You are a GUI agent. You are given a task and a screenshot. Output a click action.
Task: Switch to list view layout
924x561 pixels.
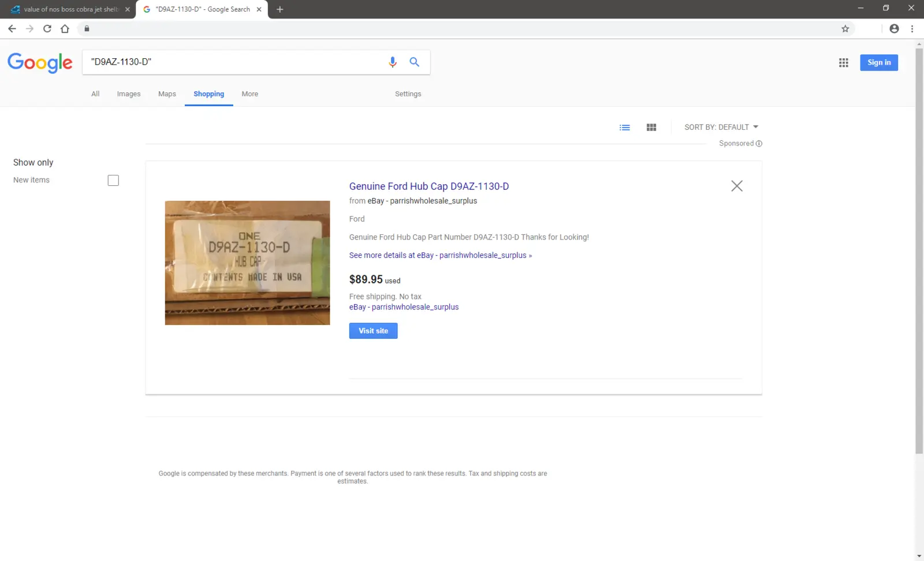[625, 128]
